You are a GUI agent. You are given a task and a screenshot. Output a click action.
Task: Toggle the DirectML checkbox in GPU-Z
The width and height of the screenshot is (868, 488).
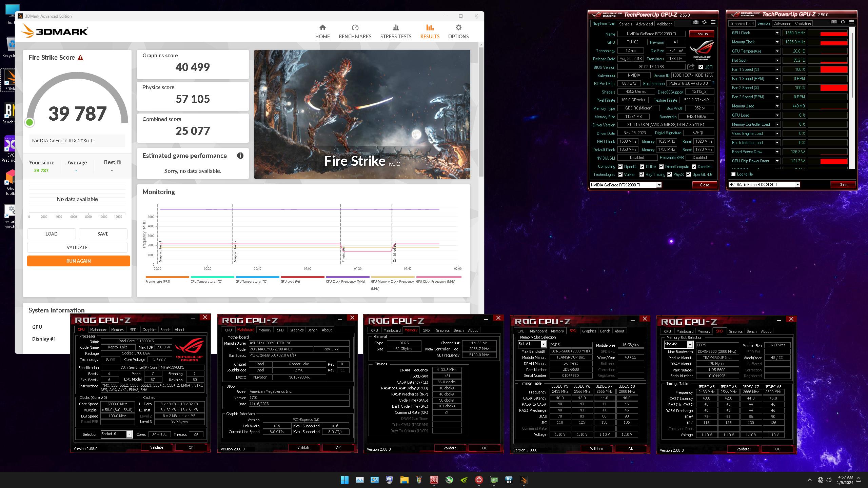(x=694, y=167)
